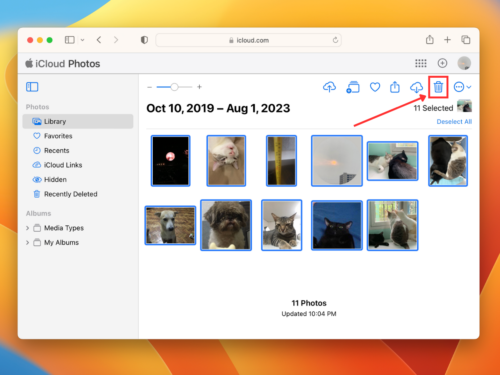This screenshot has width=500, height=375.
Task: Click the Share icon in the Photos toolbar
Action: point(395,87)
